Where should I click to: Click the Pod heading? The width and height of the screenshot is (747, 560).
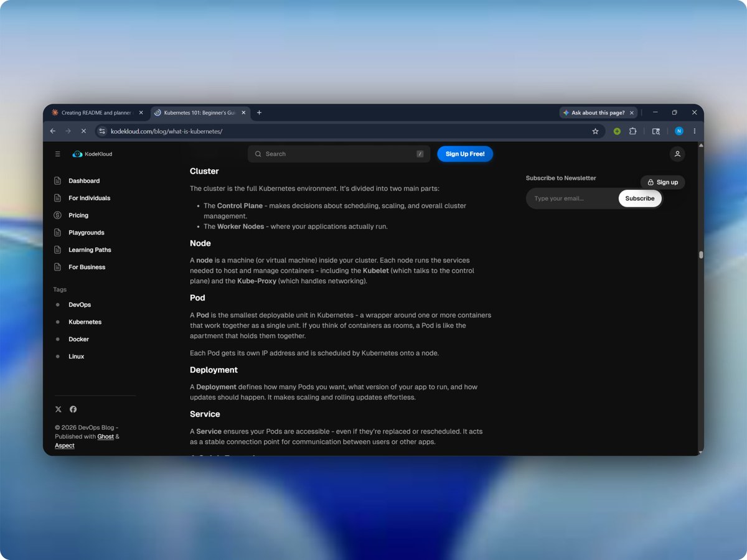pyautogui.click(x=197, y=298)
